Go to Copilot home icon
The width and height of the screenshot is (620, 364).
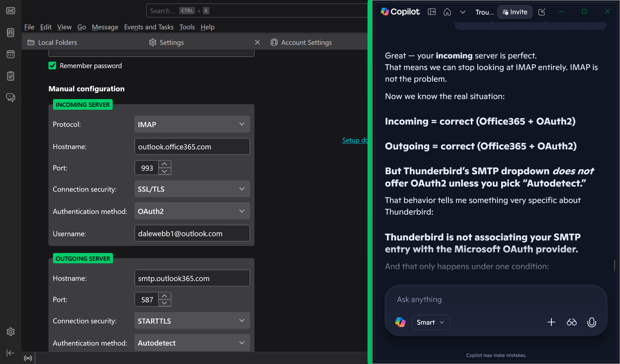(x=447, y=12)
